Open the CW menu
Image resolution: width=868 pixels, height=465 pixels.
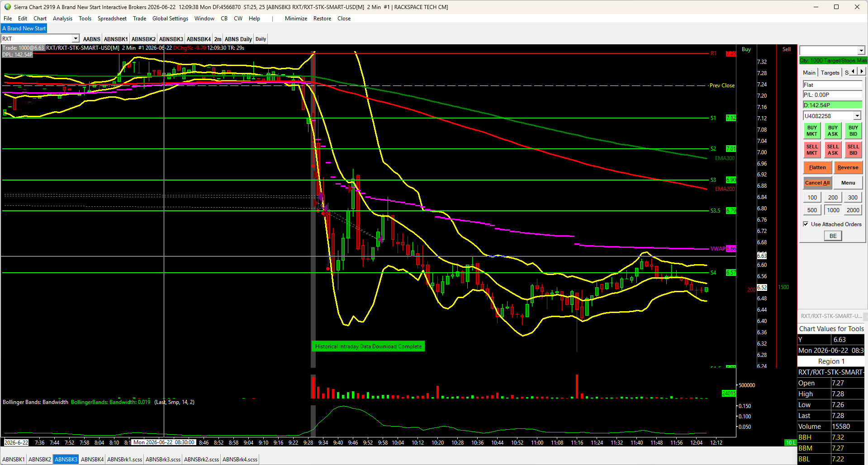(238, 19)
